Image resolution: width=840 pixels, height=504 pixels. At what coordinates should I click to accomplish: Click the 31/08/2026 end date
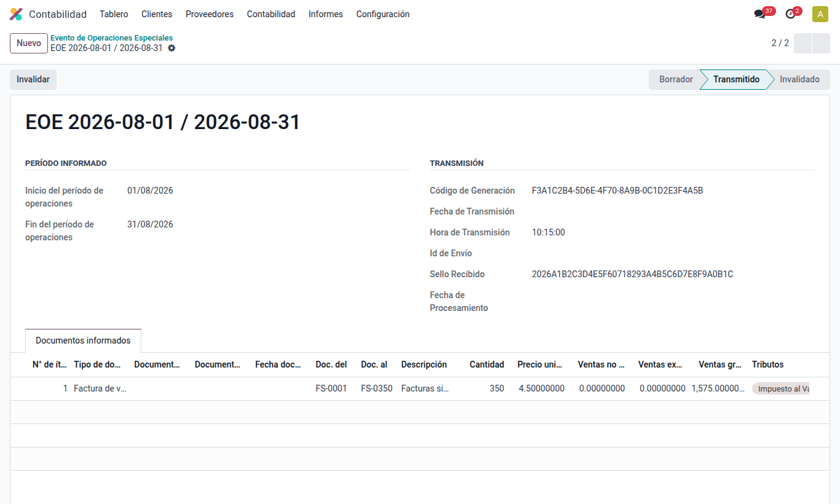pos(150,224)
